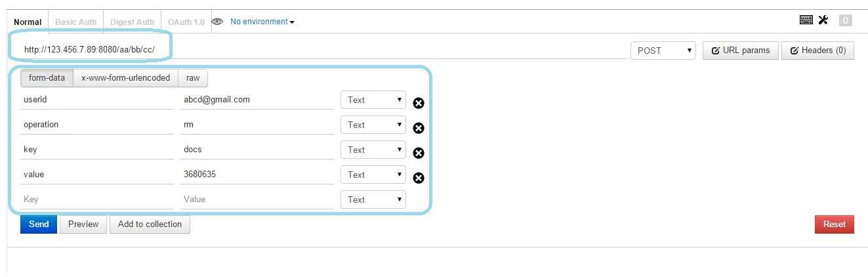Open the keyboard shortcuts icon
Screen dimensions: 868x277
pyautogui.click(x=806, y=20)
